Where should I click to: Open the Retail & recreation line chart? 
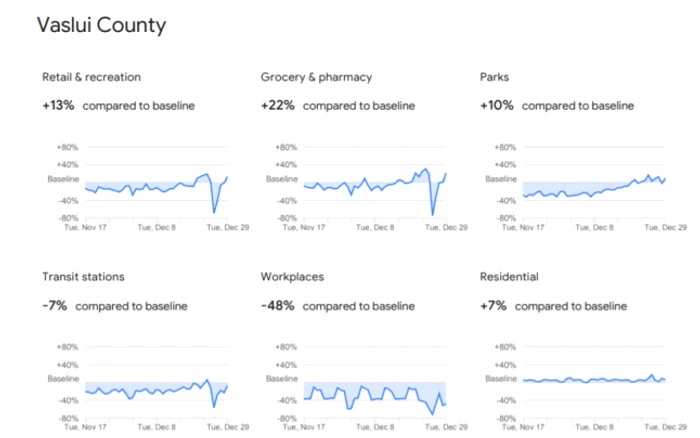coord(156,182)
